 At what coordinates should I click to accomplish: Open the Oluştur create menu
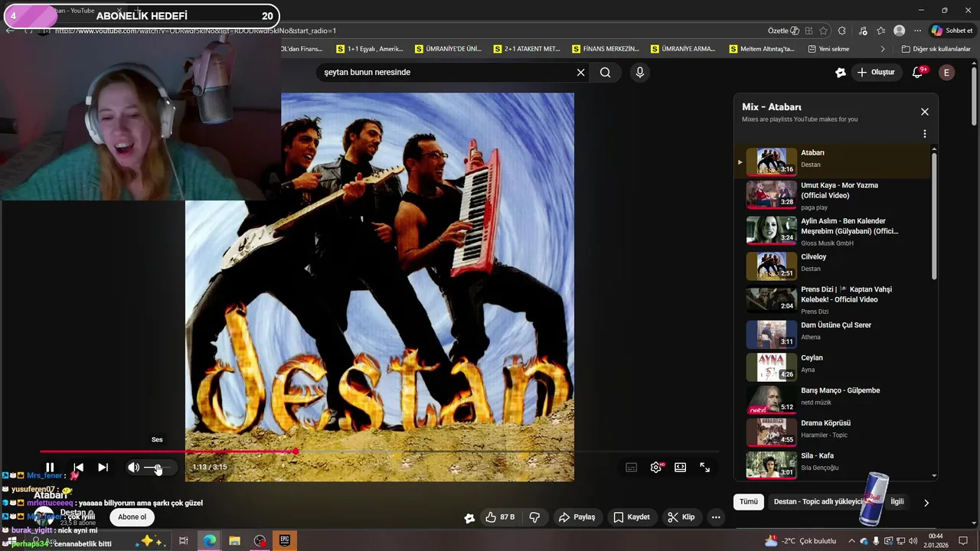point(875,73)
